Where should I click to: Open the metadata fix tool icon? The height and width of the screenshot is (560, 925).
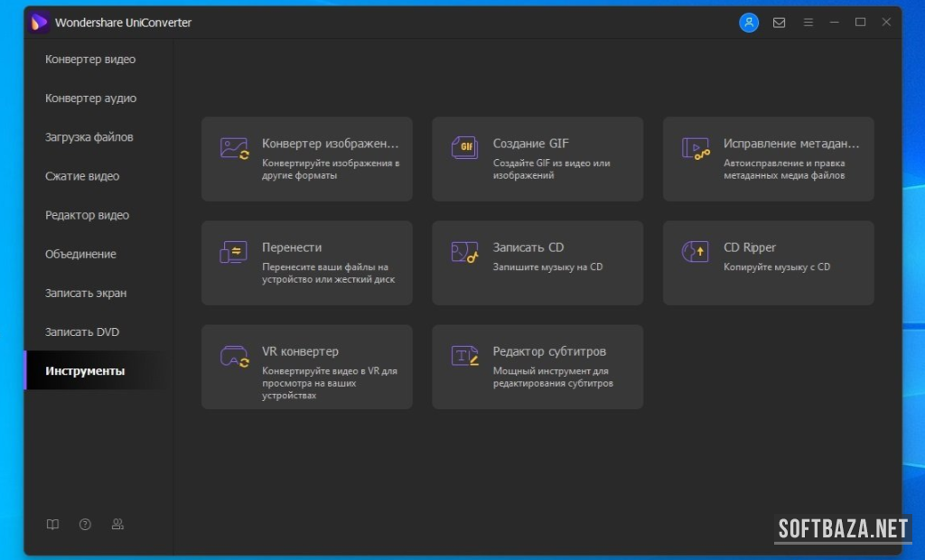(695, 149)
